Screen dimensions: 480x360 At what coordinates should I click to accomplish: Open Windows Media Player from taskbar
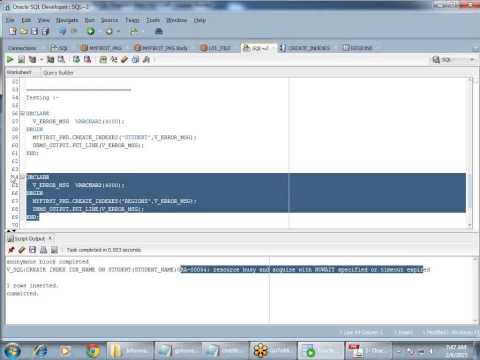click(65, 351)
